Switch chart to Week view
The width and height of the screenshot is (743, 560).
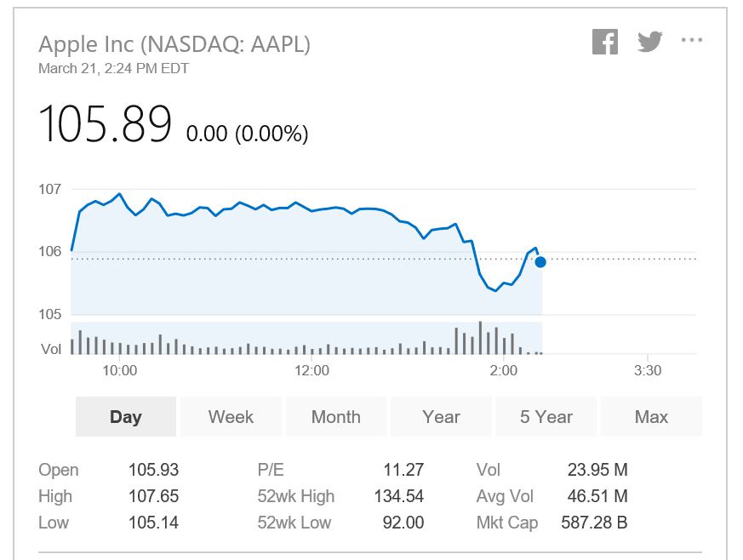click(231, 417)
